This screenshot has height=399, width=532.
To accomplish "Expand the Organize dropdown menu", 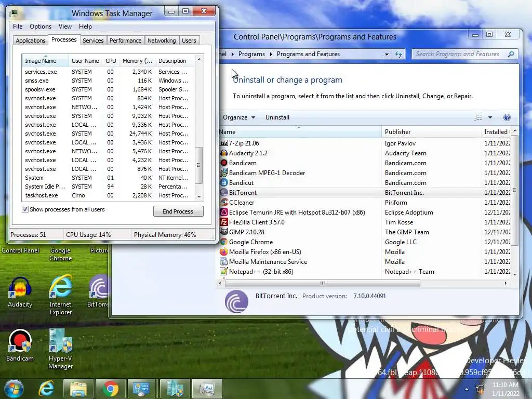I will (x=239, y=117).
